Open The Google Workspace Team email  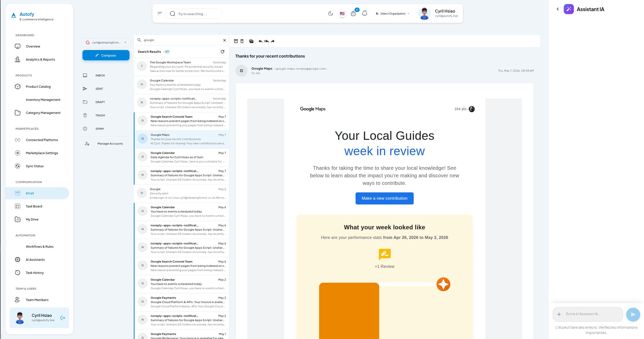click(x=182, y=67)
